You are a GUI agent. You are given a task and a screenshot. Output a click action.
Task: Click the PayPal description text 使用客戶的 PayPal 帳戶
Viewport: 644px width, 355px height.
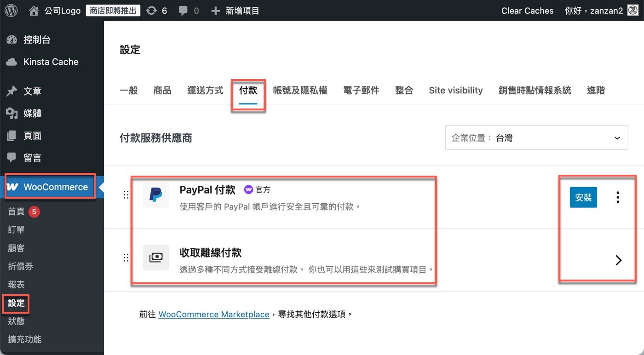pyautogui.click(x=270, y=207)
